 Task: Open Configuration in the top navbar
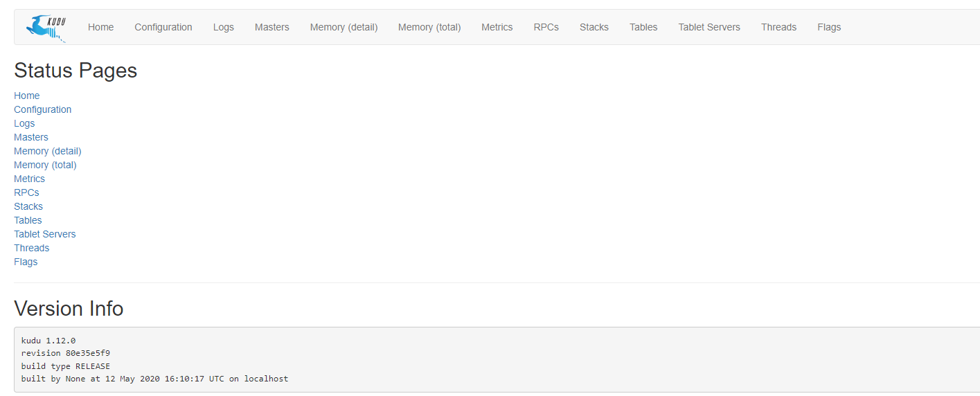click(x=163, y=27)
